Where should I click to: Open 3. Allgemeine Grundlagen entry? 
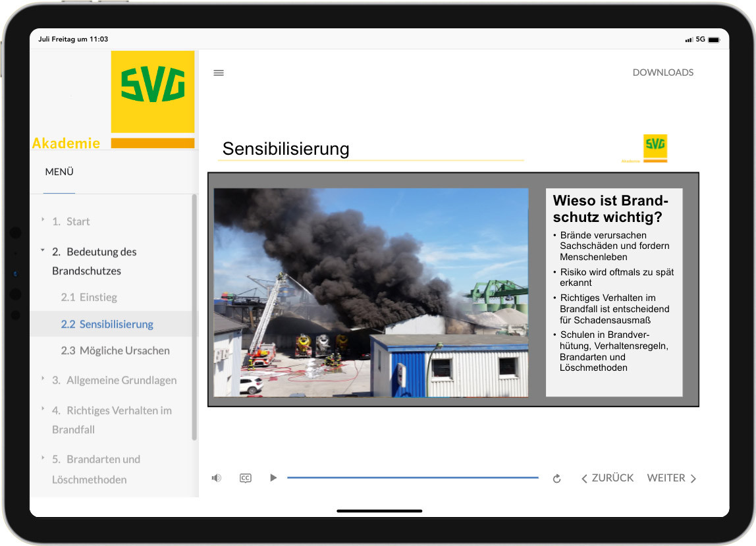115,380
